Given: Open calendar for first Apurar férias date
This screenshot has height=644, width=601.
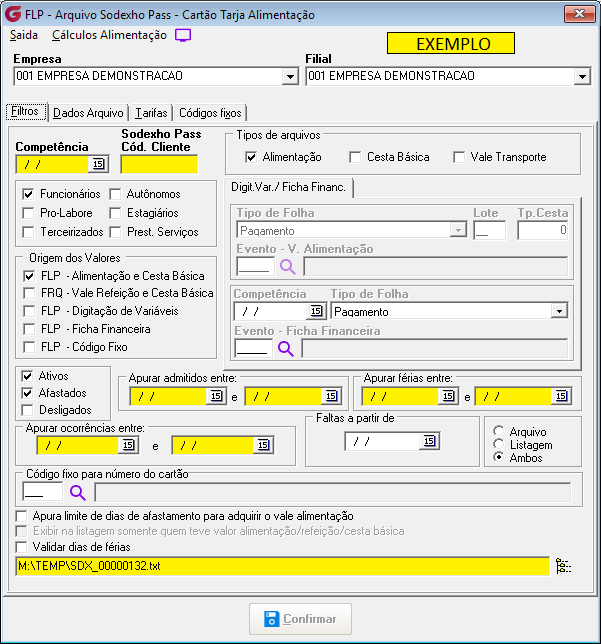Looking at the screenshot, I should tap(448, 396).
